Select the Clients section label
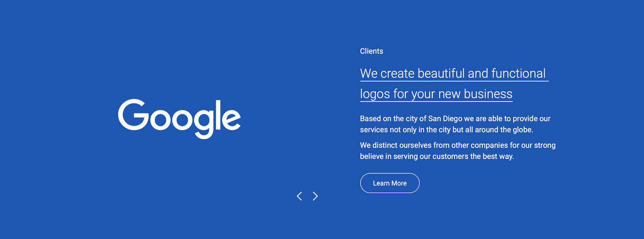Viewport: 644px width, 239px height. 372,51
